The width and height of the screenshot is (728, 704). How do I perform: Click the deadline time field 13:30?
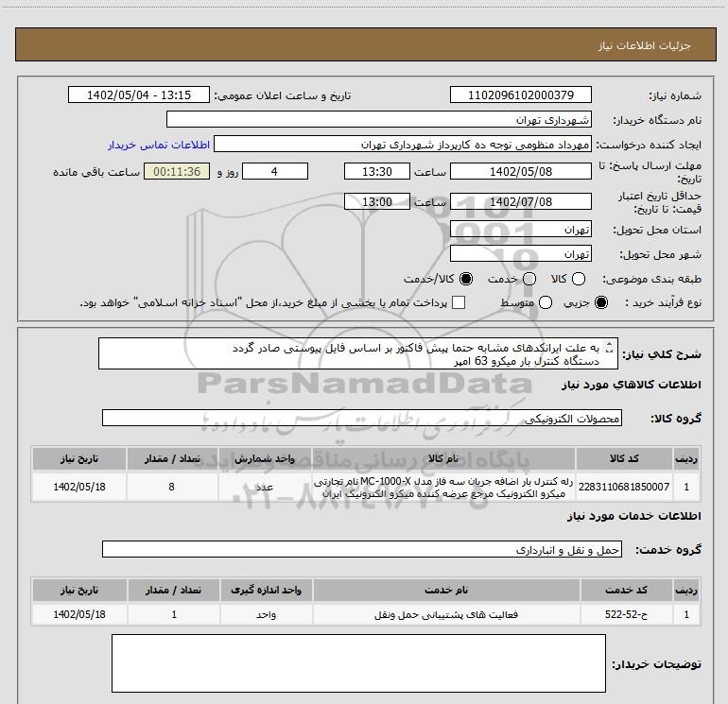pos(377,171)
